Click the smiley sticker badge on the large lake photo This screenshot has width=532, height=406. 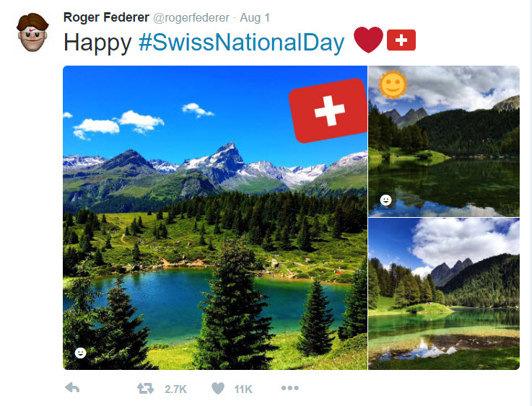click(x=80, y=353)
